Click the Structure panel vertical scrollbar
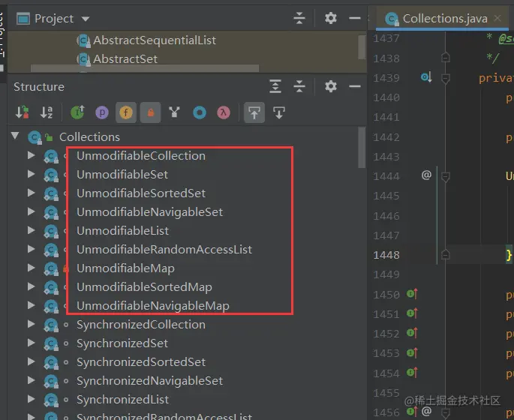The height and width of the screenshot is (420, 514). (x=362, y=148)
